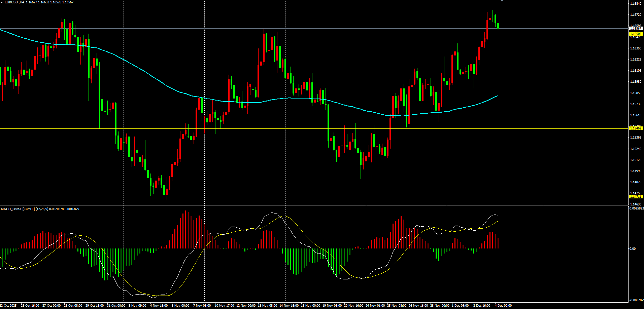Select the white 1.16567 current price label
The image size is (644, 309).
(636, 29)
